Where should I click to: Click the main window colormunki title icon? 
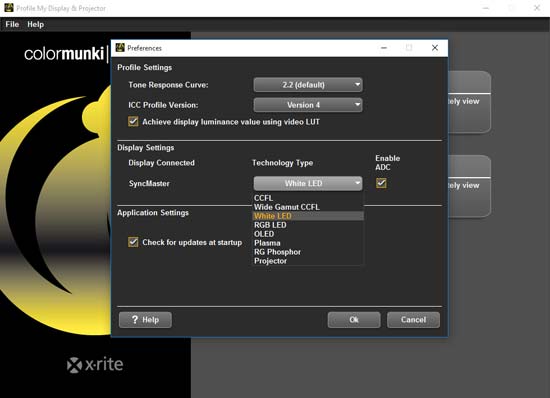[x=8, y=8]
